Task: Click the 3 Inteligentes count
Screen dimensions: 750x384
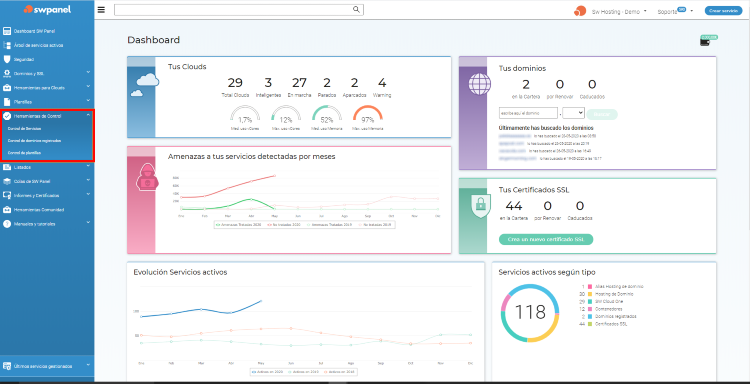Action: (268, 83)
